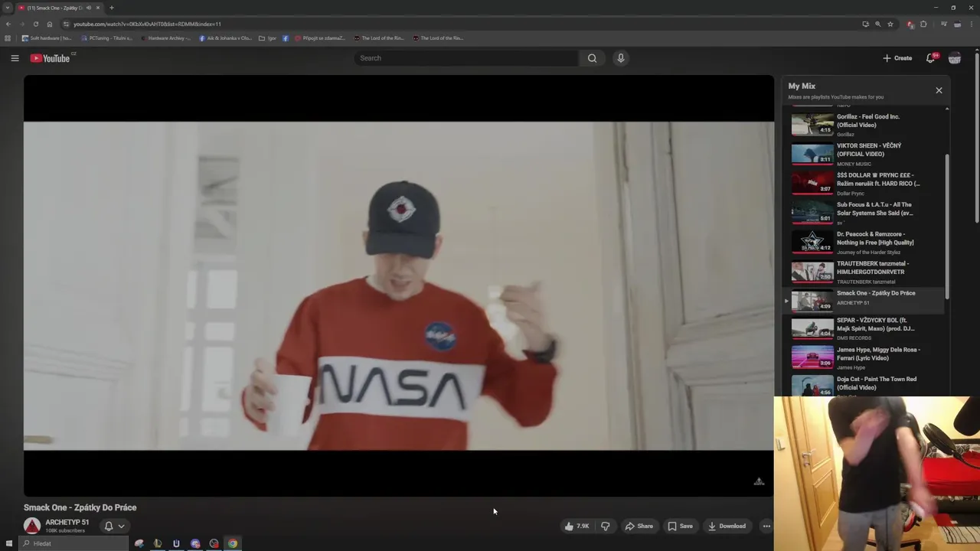The height and width of the screenshot is (551, 980).
Task: Play Doja Cat - Paint The Town Red
Action: coord(865,386)
